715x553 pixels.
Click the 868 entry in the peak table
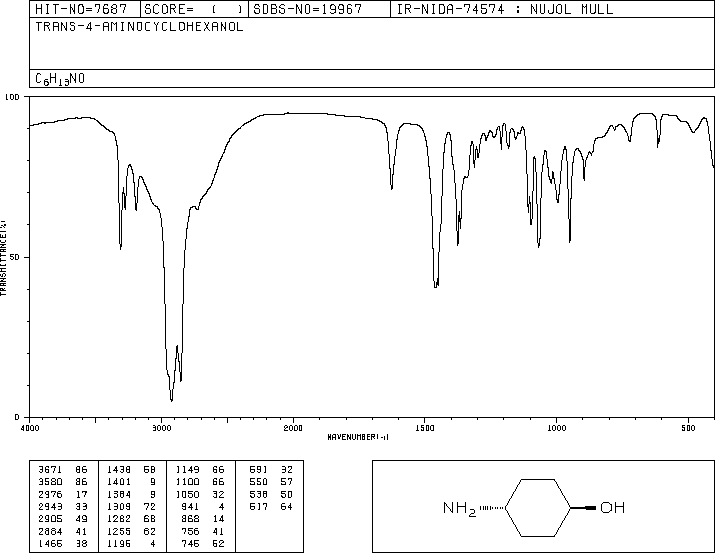[x=191, y=519]
